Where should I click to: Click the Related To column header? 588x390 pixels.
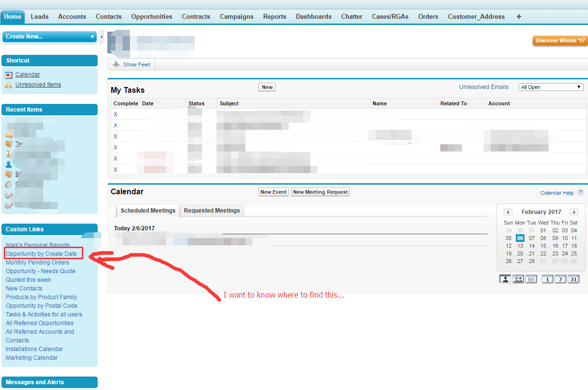pyautogui.click(x=454, y=103)
